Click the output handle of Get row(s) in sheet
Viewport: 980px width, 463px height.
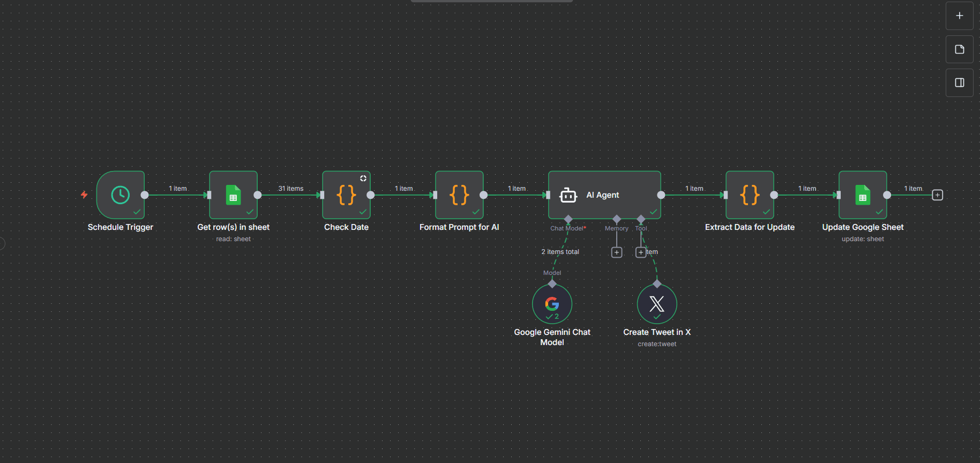pyautogui.click(x=258, y=195)
